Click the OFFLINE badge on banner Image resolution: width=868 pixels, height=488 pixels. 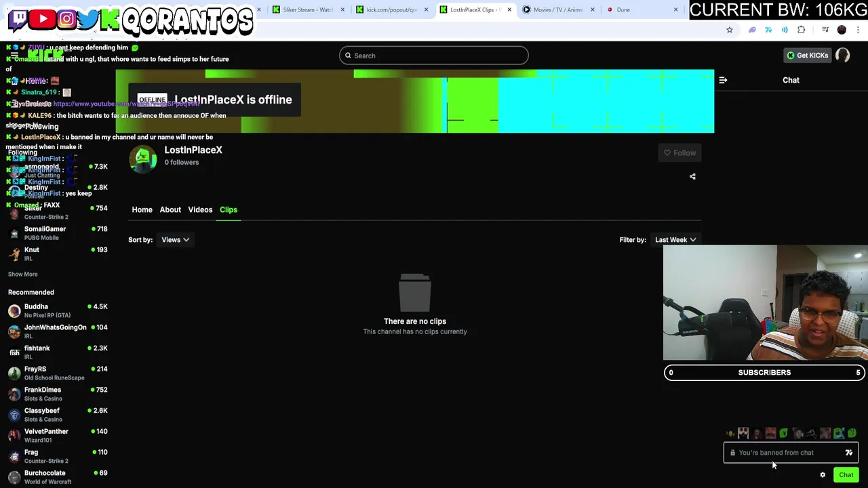(152, 100)
